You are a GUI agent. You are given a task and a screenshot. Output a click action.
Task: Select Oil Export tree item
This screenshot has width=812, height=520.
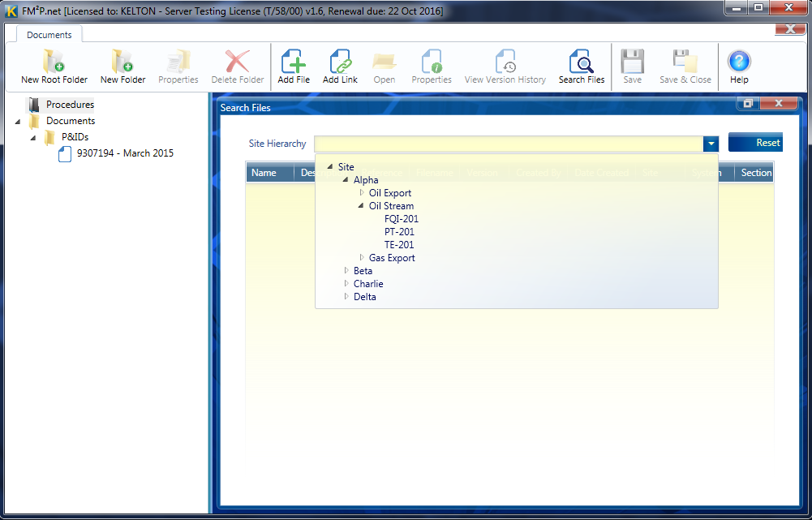click(x=390, y=193)
